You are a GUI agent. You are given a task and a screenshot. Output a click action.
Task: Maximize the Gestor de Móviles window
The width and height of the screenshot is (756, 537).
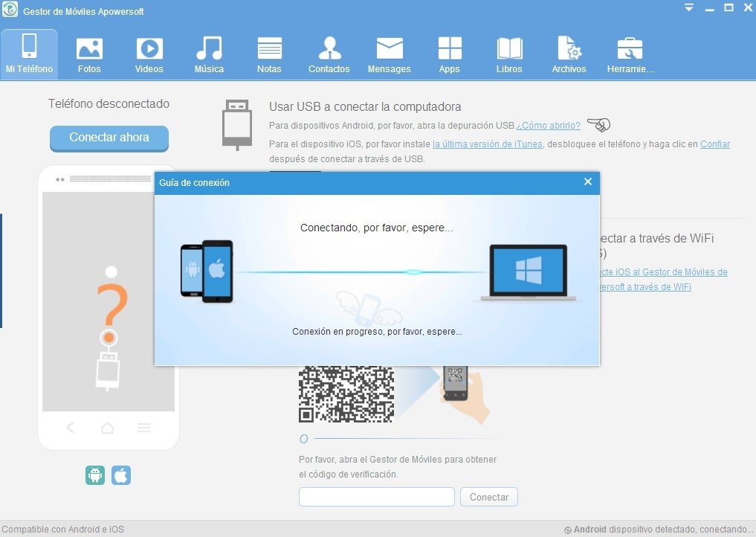click(729, 7)
